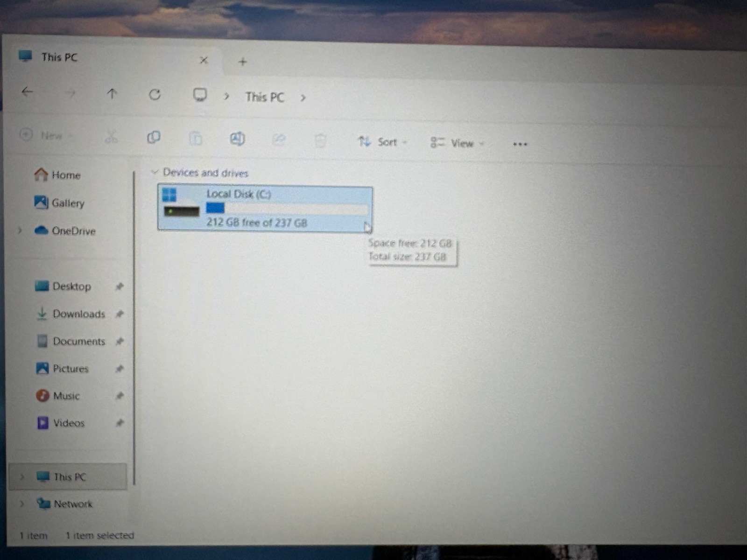Click the Cut scissors icon
Image resolution: width=747 pixels, height=560 pixels.
111,137
